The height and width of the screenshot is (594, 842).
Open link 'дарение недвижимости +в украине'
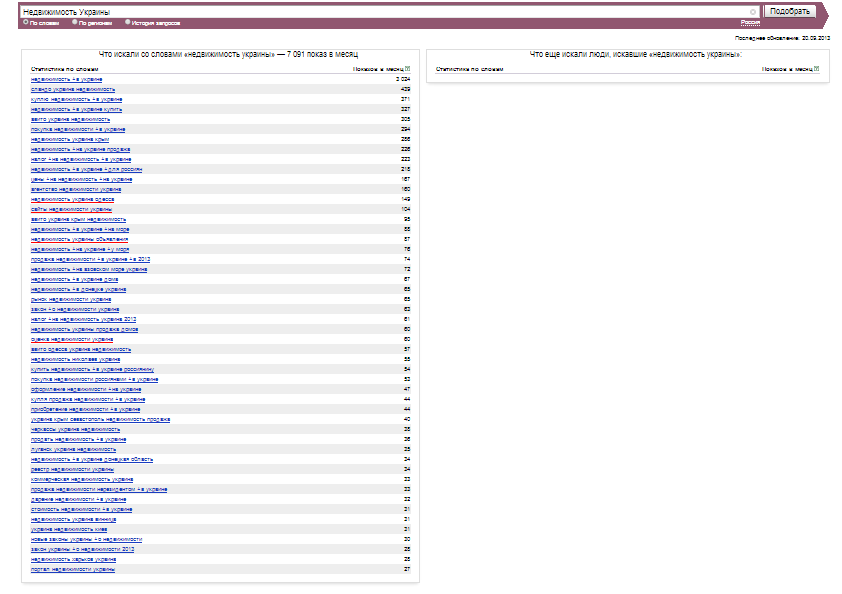point(78,500)
